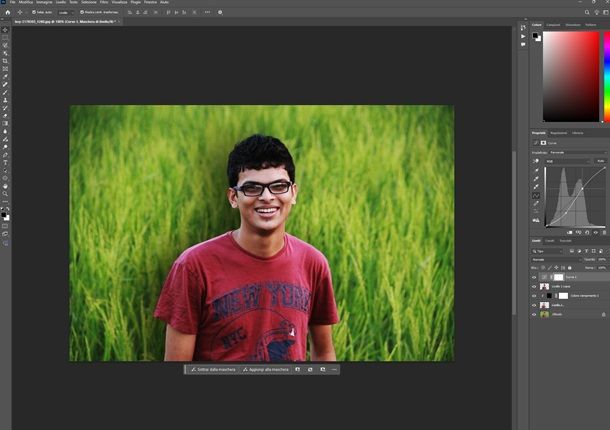Viewport: 610px width, 430px height.
Task: Select the Zoom magnifier tool
Action: [x=5, y=194]
